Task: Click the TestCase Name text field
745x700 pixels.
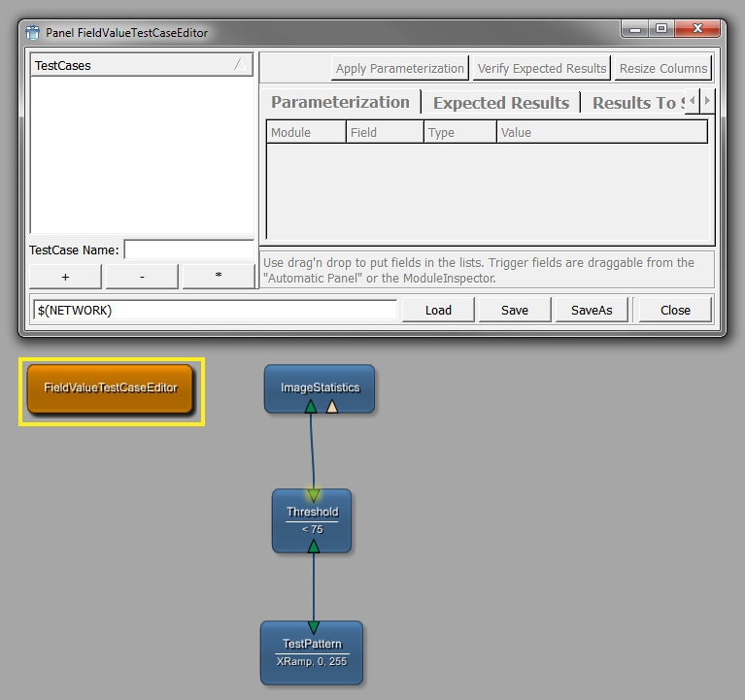Action: (x=188, y=250)
